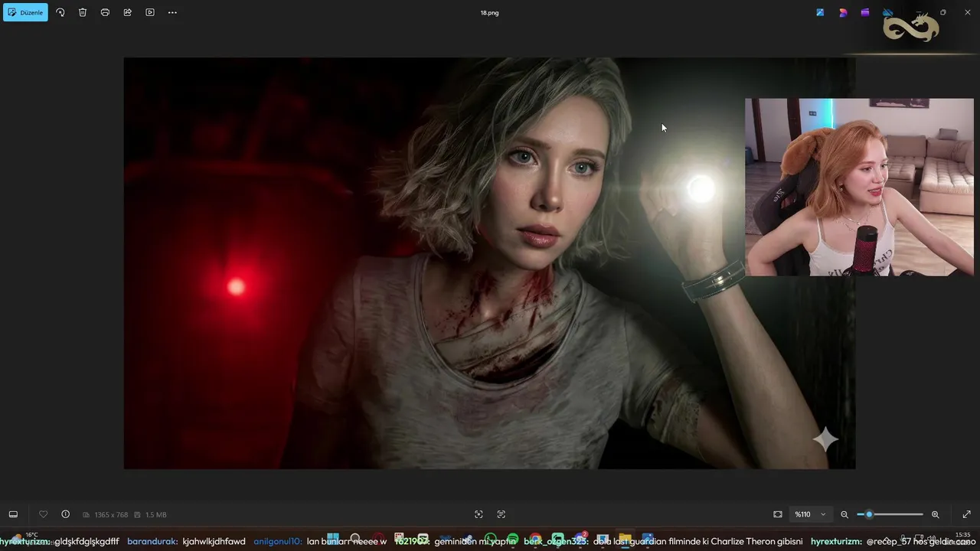
Task: Click the displayed photo of the woman
Action: point(489,263)
